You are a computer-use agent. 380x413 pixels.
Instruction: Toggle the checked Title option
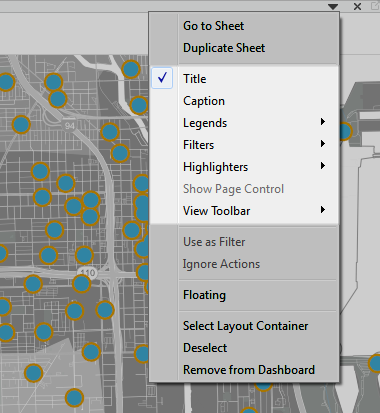244,79
